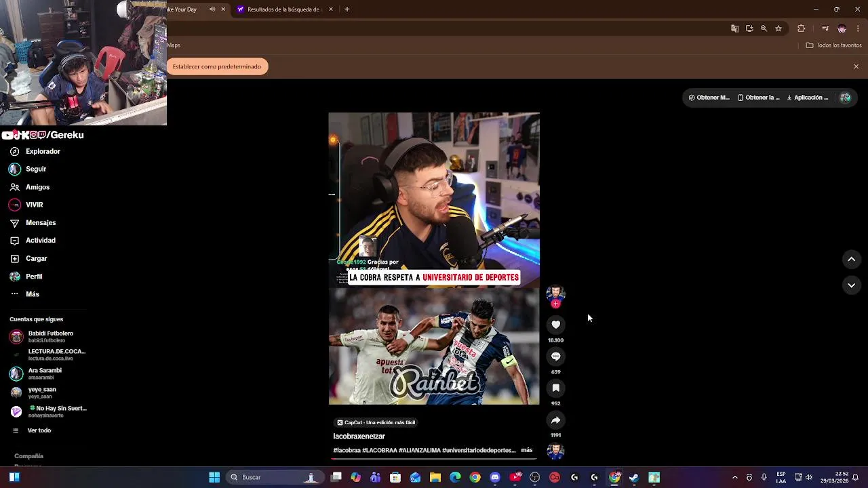Click the Obtener M... button

tap(709, 98)
